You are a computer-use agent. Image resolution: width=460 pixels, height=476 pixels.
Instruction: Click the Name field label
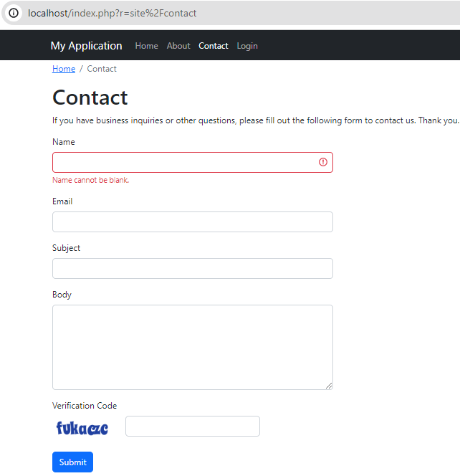pos(64,142)
